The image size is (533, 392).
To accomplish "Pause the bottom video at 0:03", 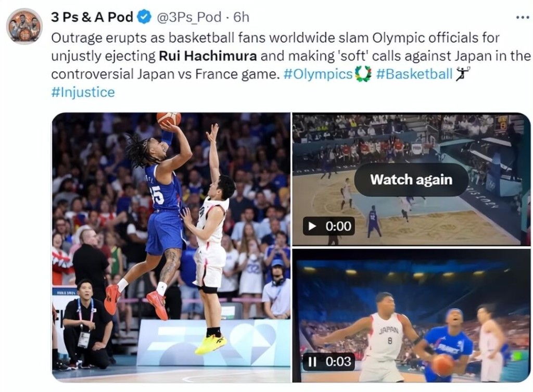I will coord(312,361).
